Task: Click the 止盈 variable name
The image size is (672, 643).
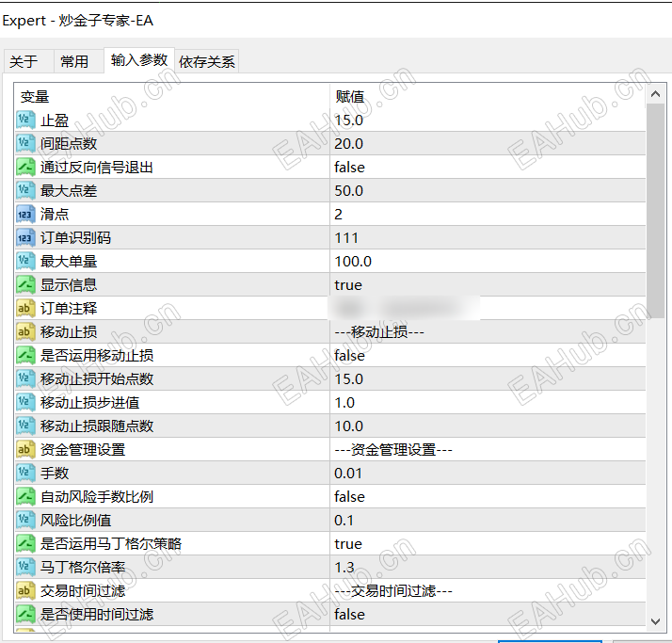Action: tap(55, 121)
